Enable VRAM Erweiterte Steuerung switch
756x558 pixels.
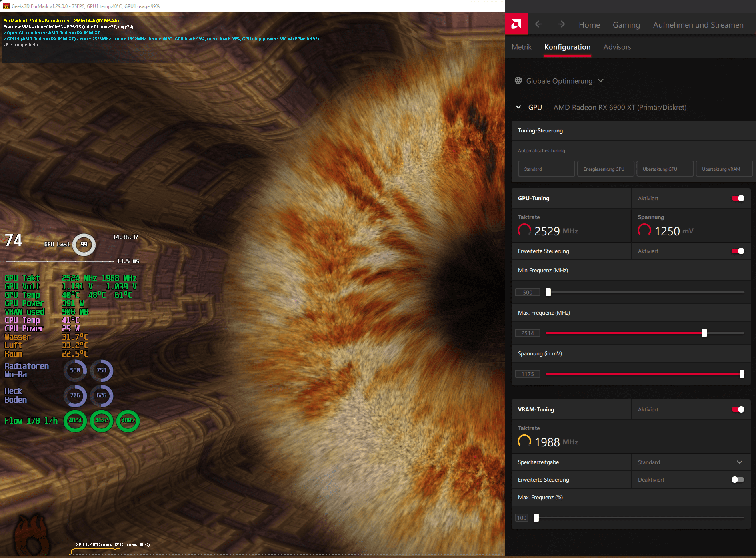(738, 480)
